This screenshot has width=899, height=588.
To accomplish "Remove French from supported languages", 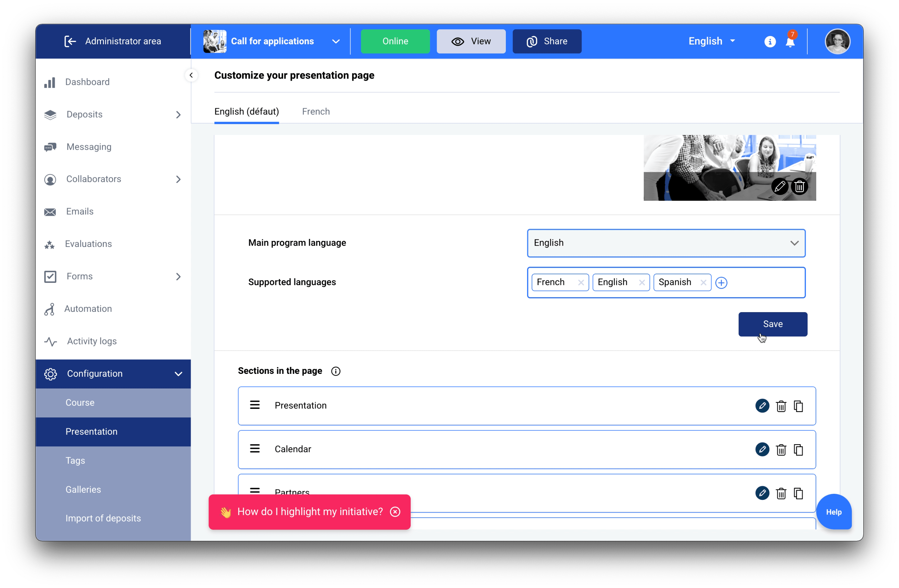I will tap(581, 283).
